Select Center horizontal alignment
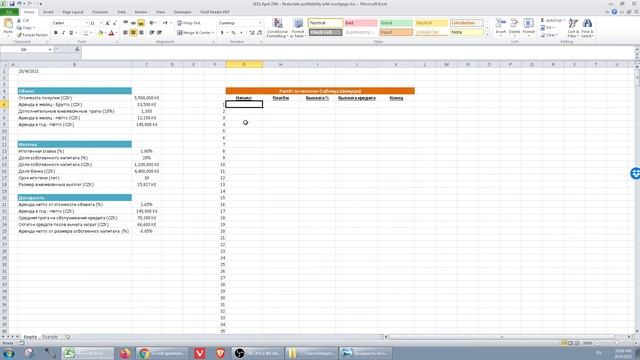 pyautogui.click(x=133, y=33)
